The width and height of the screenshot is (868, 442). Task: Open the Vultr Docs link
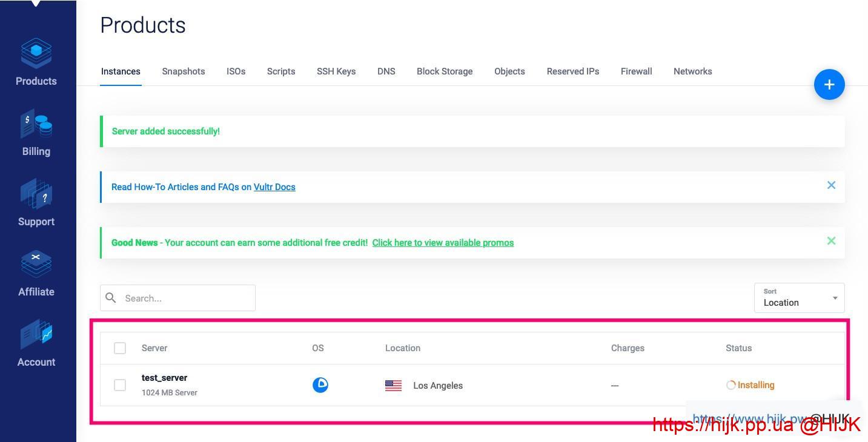pos(274,187)
